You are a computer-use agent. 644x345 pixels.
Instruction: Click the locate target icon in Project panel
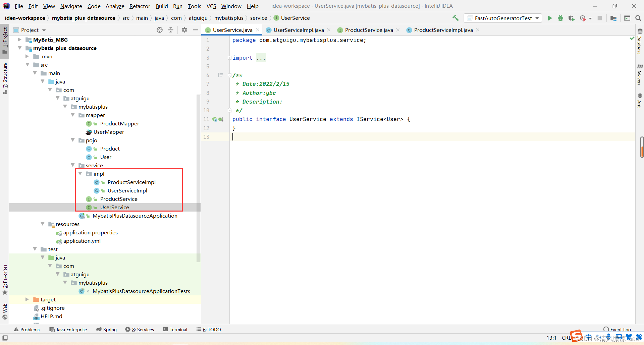point(160,30)
